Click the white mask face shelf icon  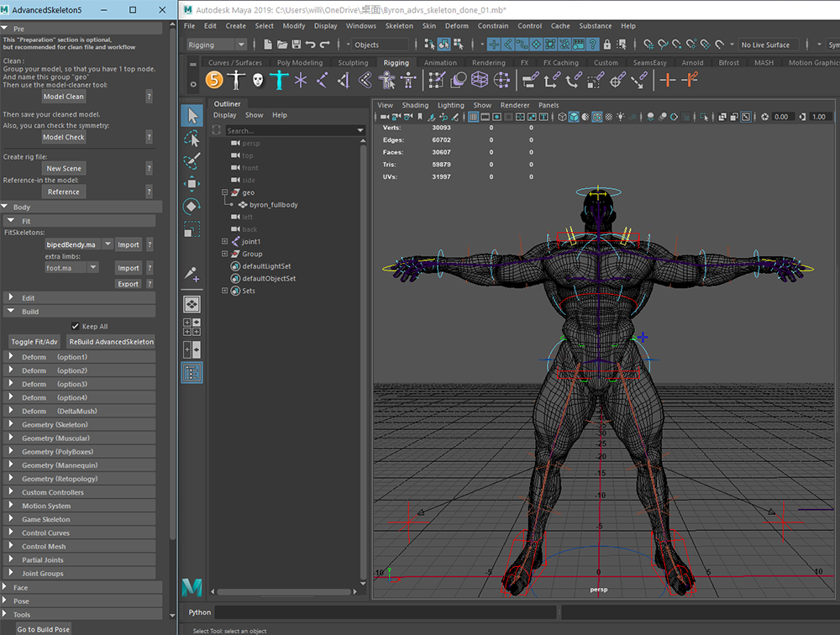[257, 81]
